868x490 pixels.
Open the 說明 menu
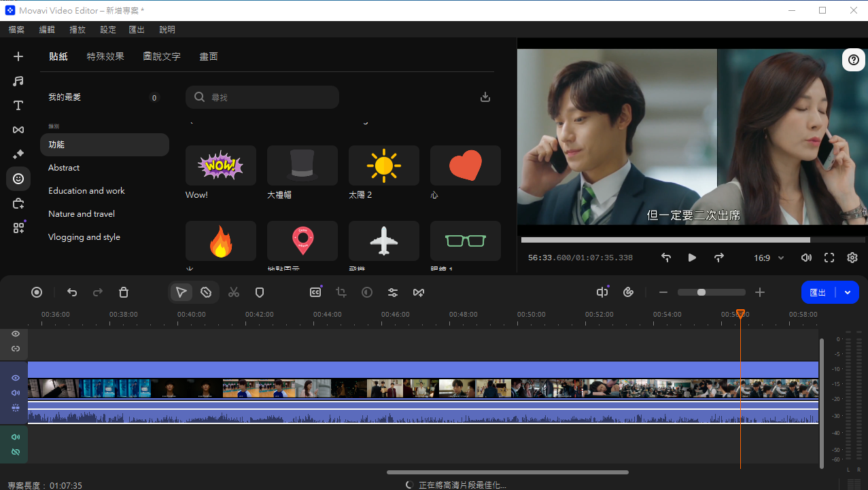(167, 29)
